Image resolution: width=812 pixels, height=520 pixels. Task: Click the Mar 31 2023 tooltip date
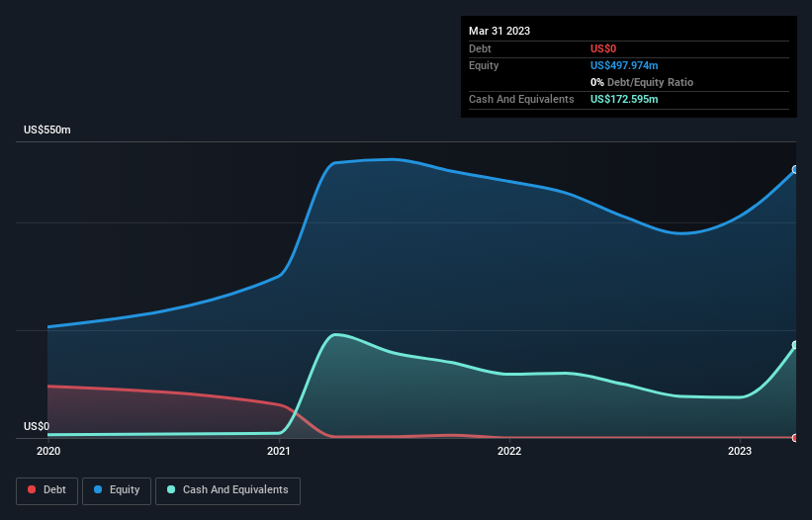point(499,31)
